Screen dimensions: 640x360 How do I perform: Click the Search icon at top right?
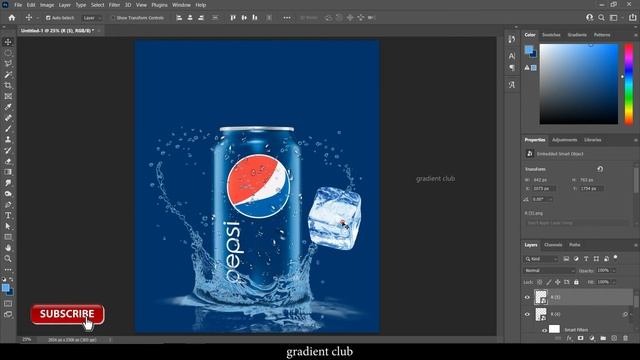coord(601,18)
